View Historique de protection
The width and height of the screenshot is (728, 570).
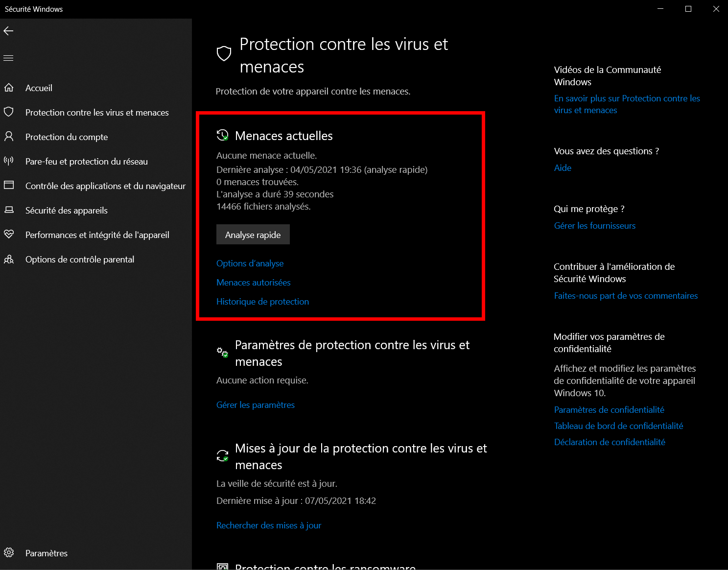pos(262,302)
